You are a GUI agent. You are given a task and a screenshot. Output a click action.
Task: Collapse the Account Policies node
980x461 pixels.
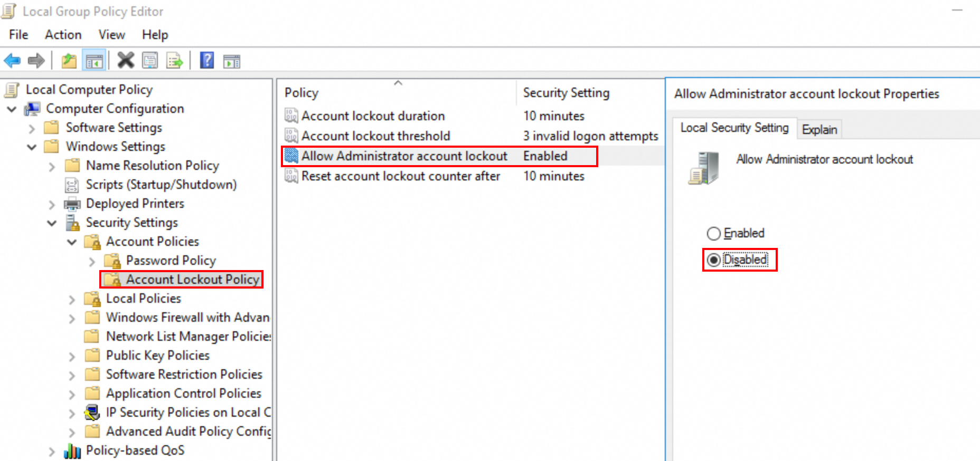tap(72, 242)
